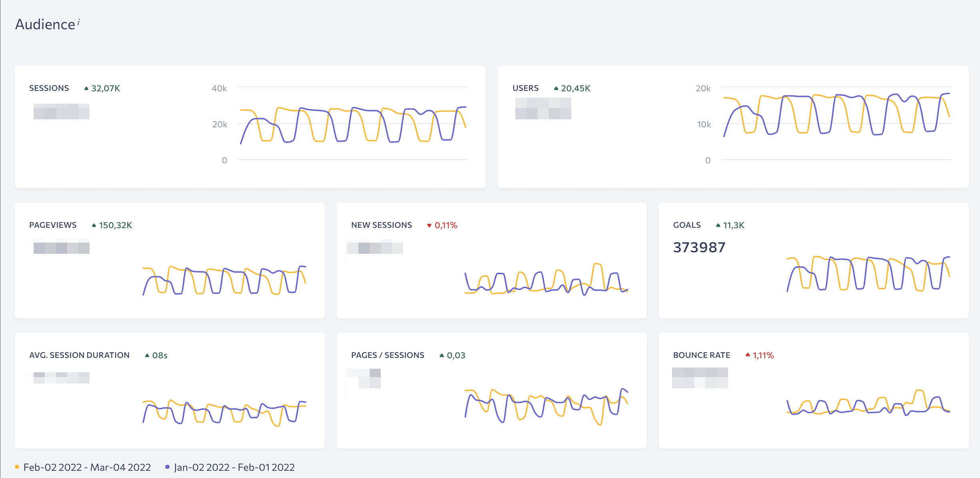
Task: Click the green up arrow beside Users 20,45K
Action: [556, 88]
